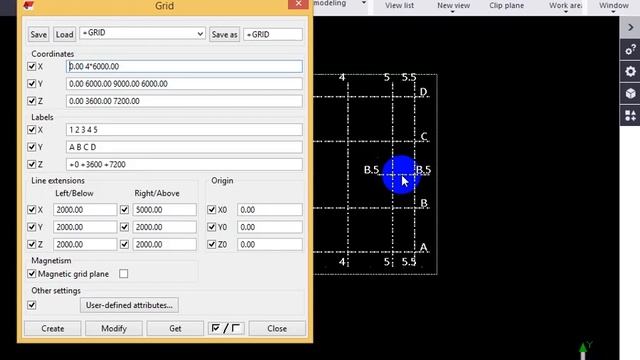Toggle Line extensions Z Right/Above checkbox
Viewport: 640px width, 360px height.
(124, 244)
